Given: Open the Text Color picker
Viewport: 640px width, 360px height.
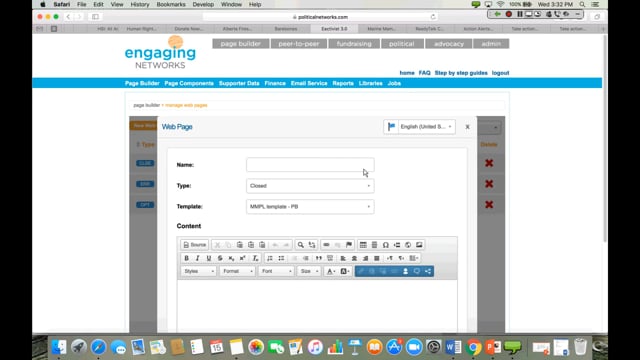Looking at the screenshot, I should point(331,271).
